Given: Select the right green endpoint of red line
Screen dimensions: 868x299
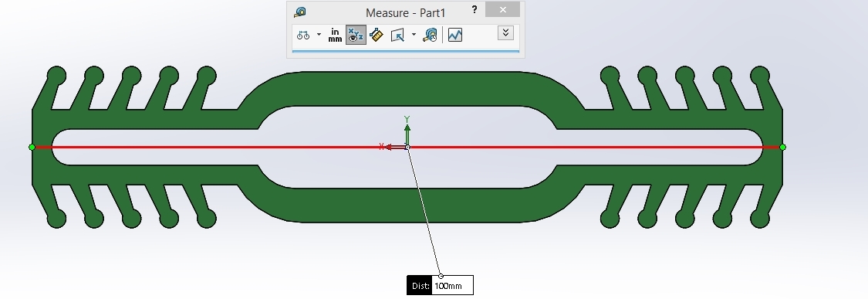Looking at the screenshot, I should coord(782,147).
